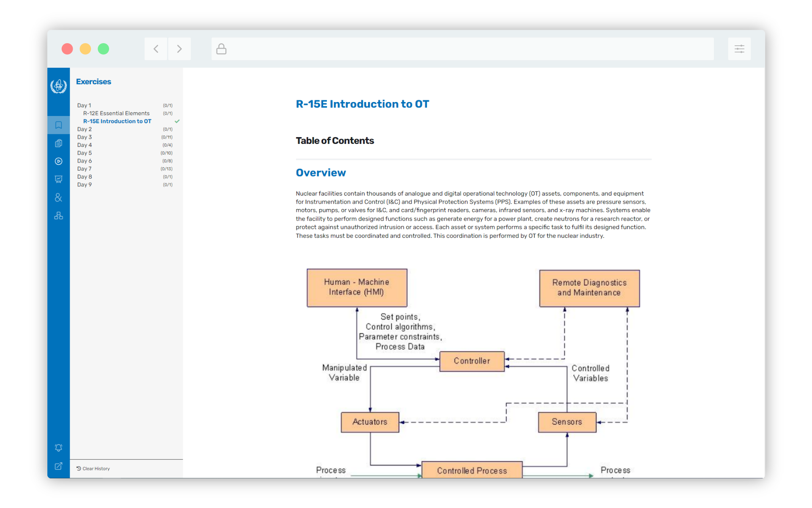Click the ampersand sidebar icon
This screenshot has width=812, height=508.
58,197
